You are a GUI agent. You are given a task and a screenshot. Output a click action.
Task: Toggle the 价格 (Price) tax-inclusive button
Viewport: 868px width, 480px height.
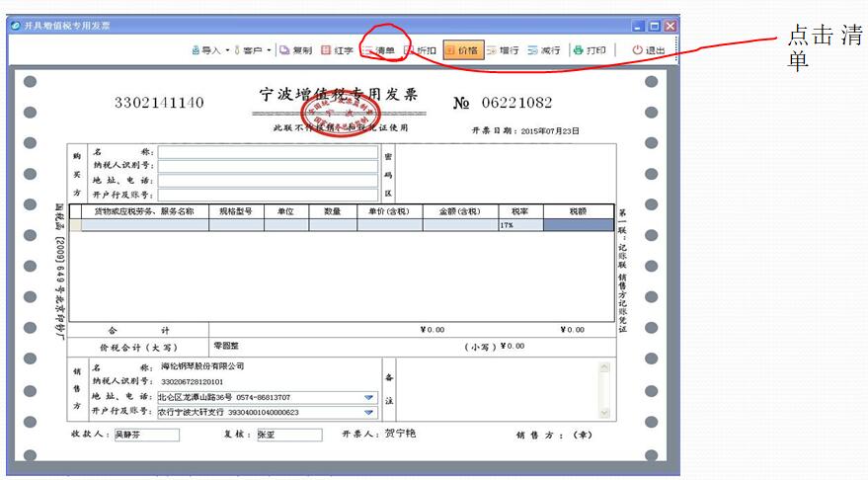pyautogui.click(x=463, y=50)
